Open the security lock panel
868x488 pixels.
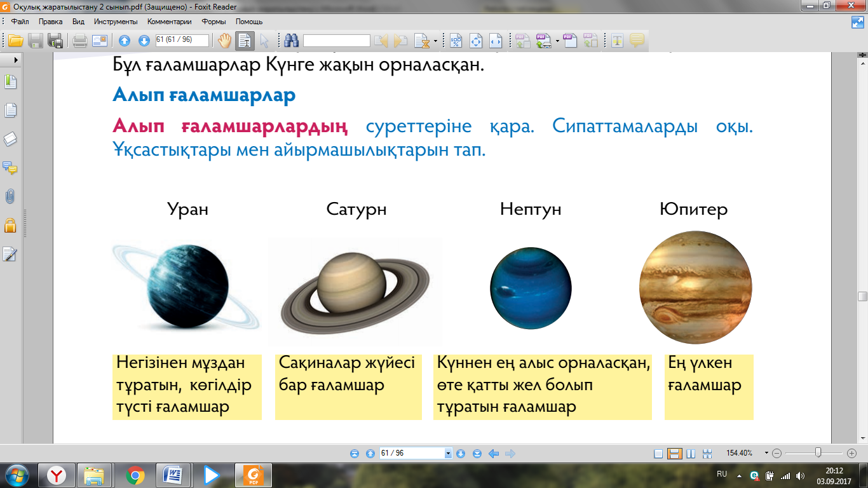point(10,225)
